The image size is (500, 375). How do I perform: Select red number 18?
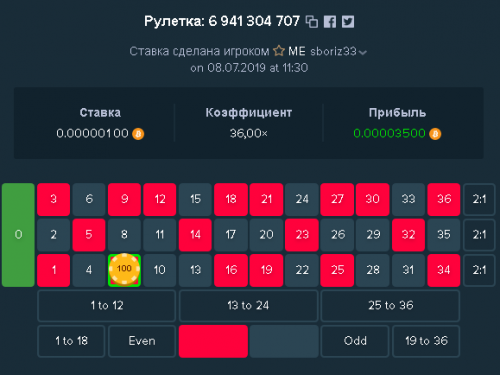[231, 199]
